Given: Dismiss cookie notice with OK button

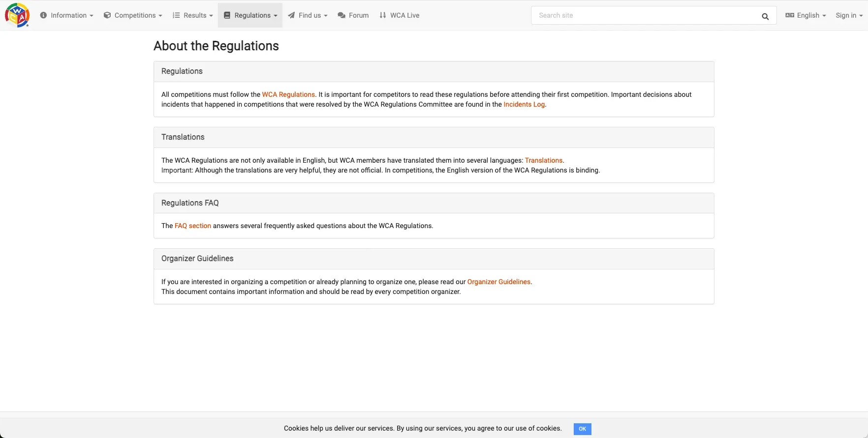Looking at the screenshot, I should [x=583, y=429].
